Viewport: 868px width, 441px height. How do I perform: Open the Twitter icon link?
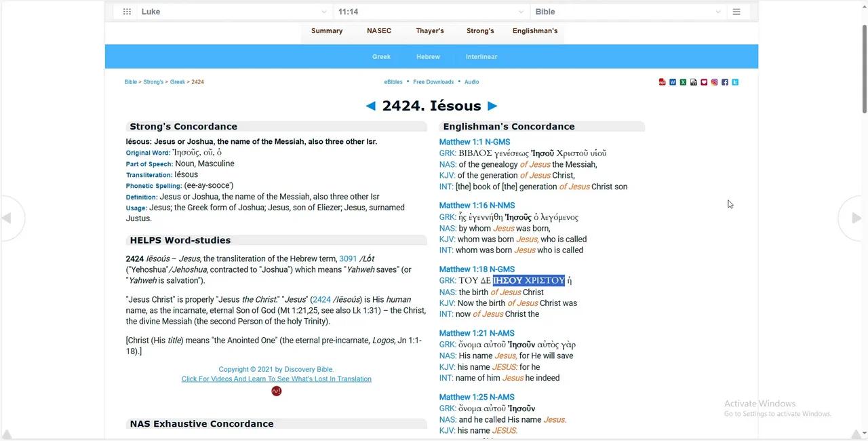pos(735,82)
